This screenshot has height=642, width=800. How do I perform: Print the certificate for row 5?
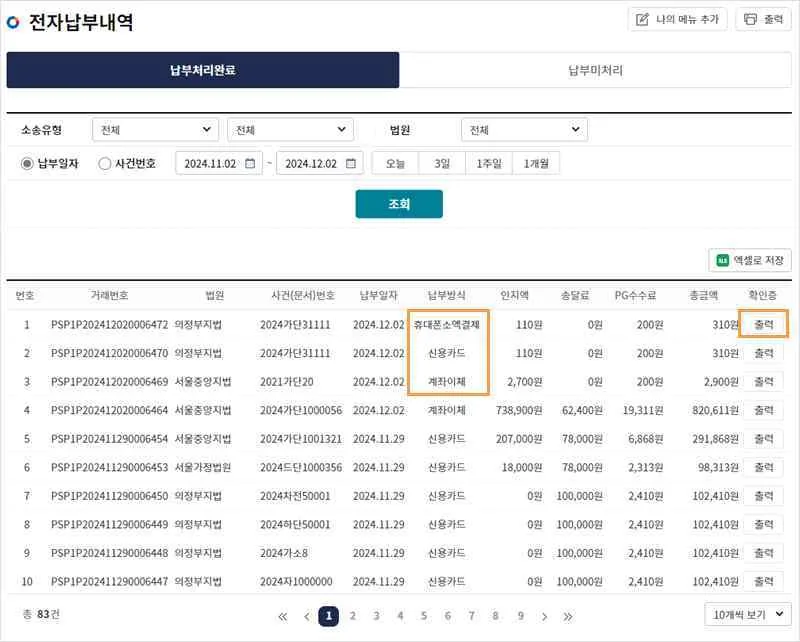(x=763, y=439)
